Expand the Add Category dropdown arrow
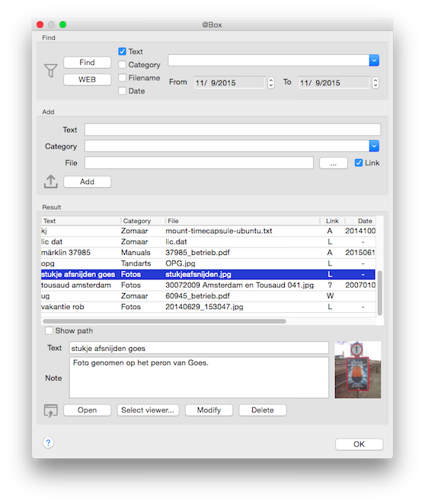Screen dimensions: 425x504 point(374,146)
